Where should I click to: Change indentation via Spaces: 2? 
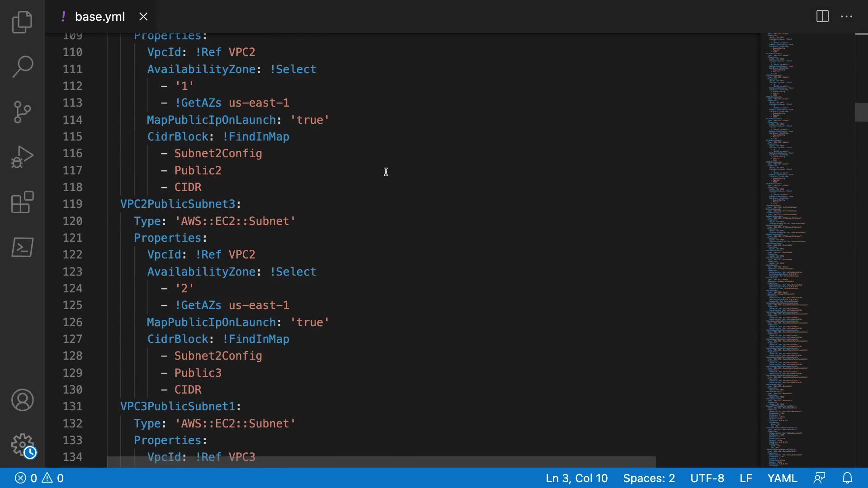(649, 478)
